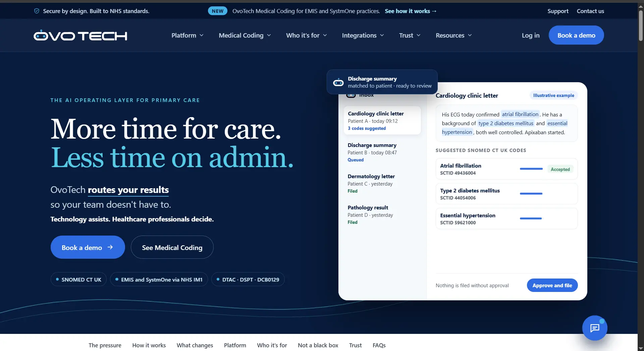Go to Not a black box section
Image resolution: width=644 pixels, height=351 pixels.
[x=318, y=345]
